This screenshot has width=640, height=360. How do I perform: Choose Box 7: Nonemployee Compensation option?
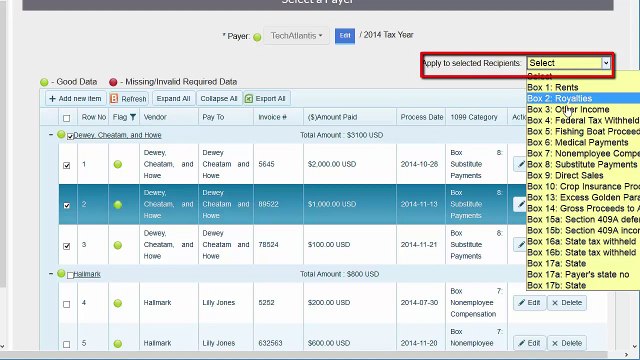coord(583,153)
